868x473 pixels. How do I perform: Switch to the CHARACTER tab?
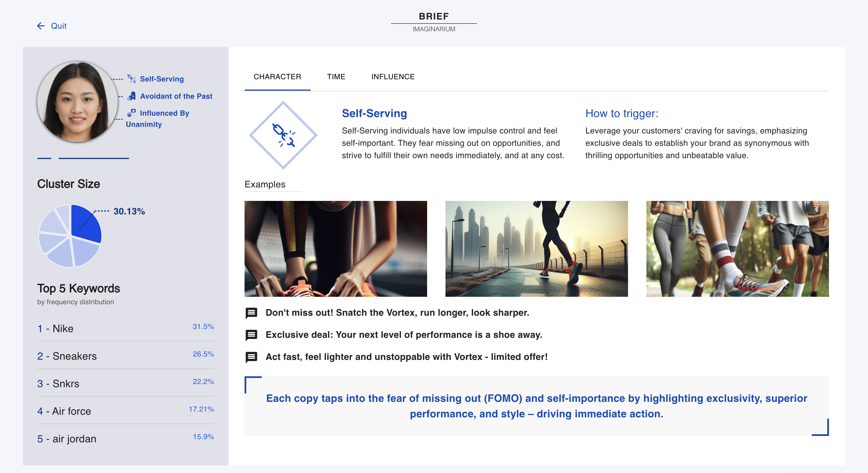pyautogui.click(x=277, y=77)
